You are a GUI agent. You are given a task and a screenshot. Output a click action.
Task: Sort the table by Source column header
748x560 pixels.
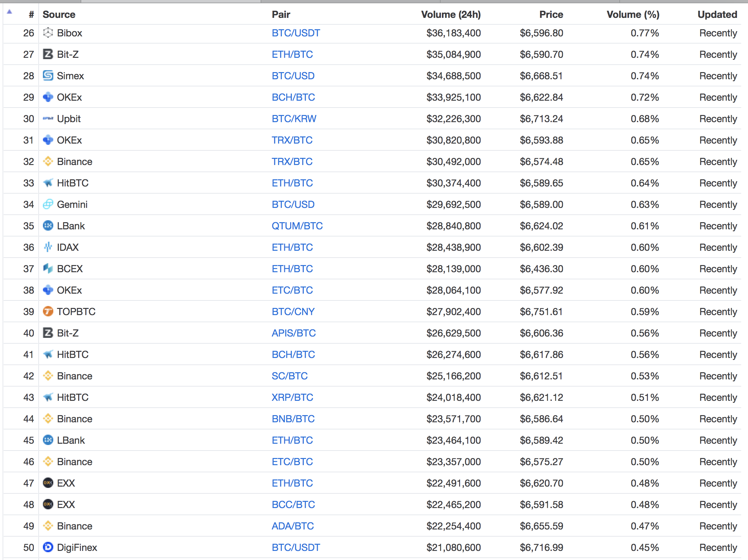coord(59,15)
